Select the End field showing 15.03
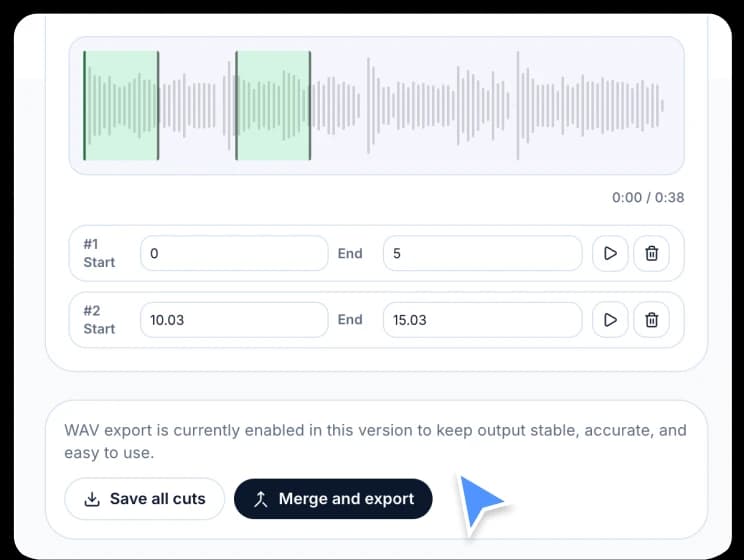 point(482,320)
